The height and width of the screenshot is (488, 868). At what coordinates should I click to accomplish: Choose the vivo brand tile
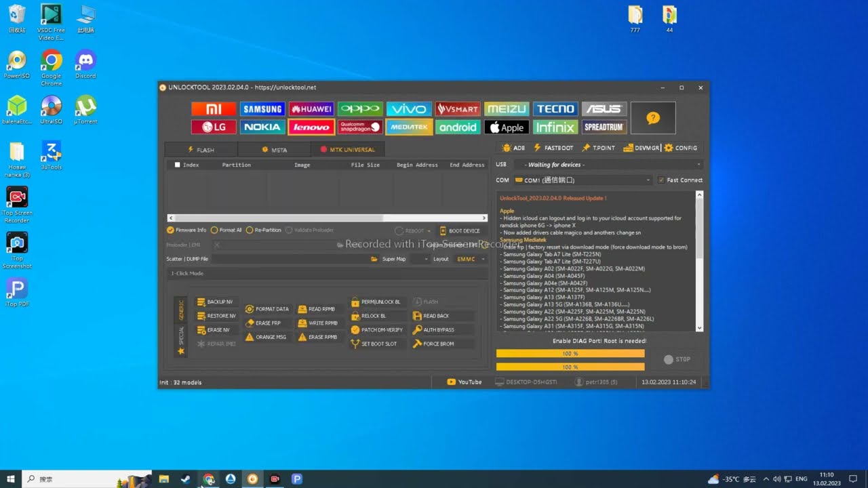409,109
